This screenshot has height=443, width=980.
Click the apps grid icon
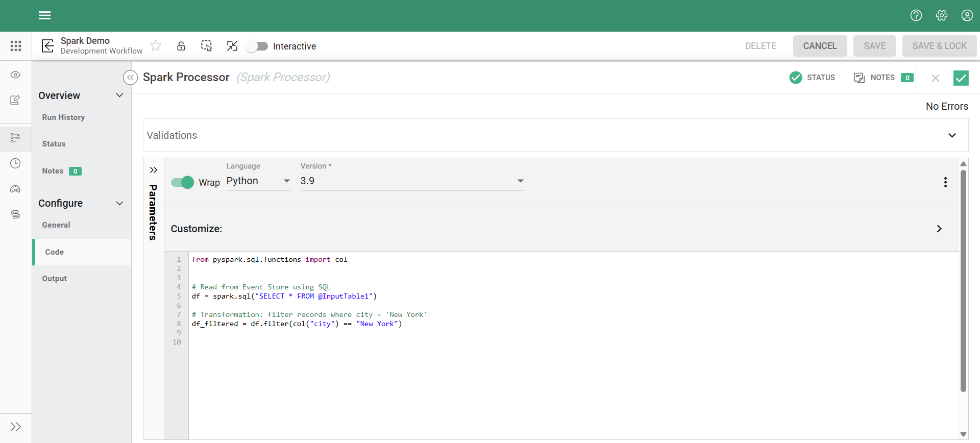pos(16,46)
